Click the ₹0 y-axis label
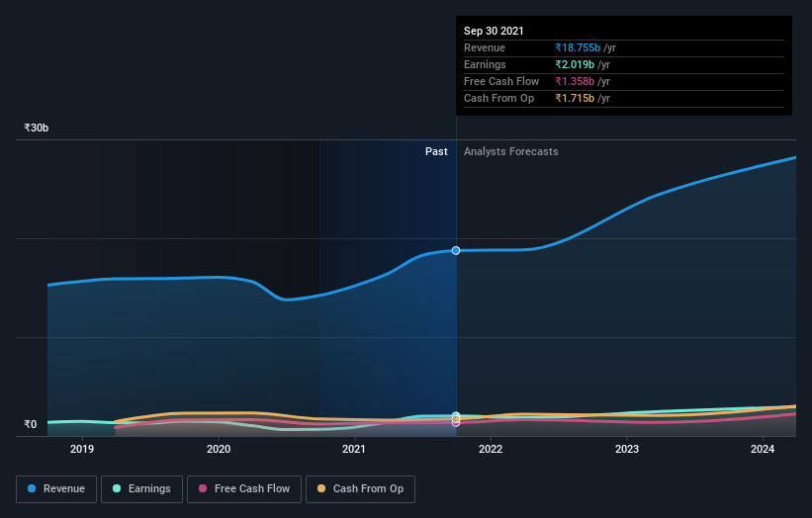Viewport: 812px width, 518px height. (x=31, y=424)
